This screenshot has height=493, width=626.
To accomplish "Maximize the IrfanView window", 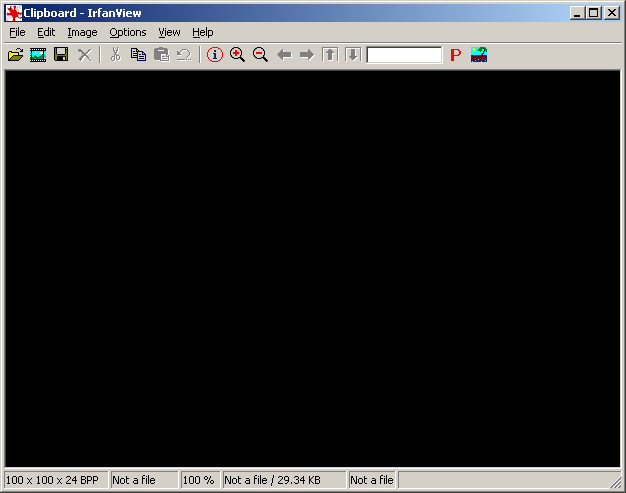I will pos(594,13).
